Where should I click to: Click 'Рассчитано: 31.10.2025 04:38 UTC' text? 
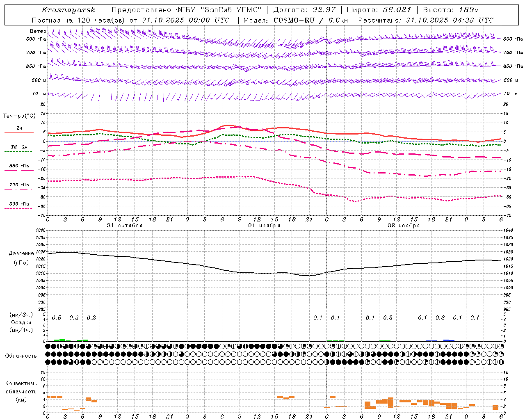click(426, 20)
